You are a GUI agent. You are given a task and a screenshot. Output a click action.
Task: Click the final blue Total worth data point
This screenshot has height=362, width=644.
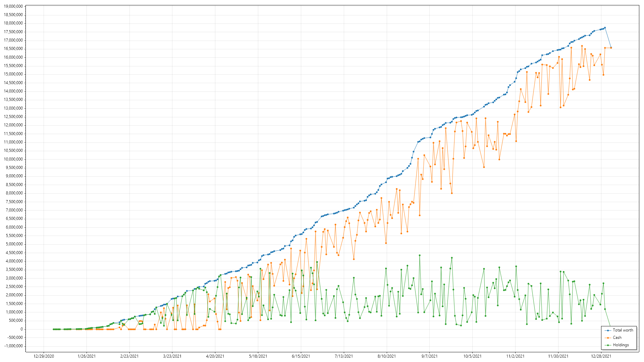tap(611, 48)
